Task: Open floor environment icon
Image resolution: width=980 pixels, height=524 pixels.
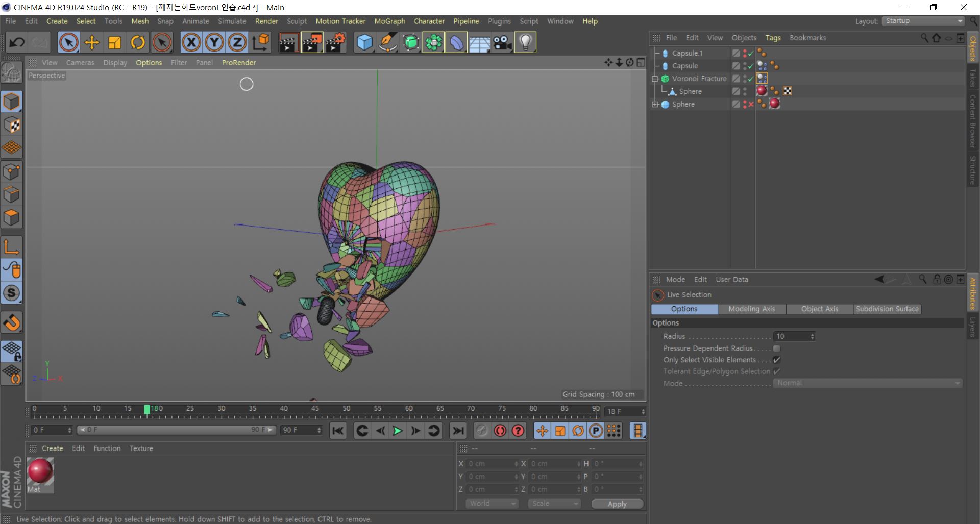Action: click(479, 42)
